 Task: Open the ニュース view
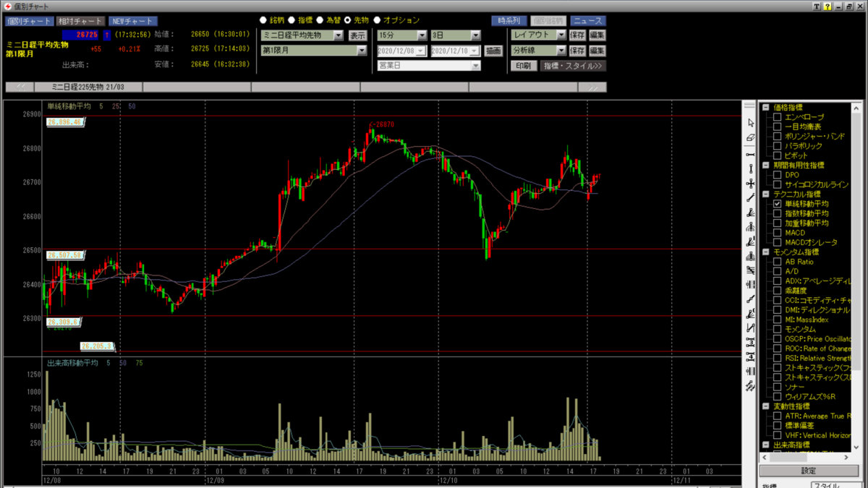pos(587,21)
